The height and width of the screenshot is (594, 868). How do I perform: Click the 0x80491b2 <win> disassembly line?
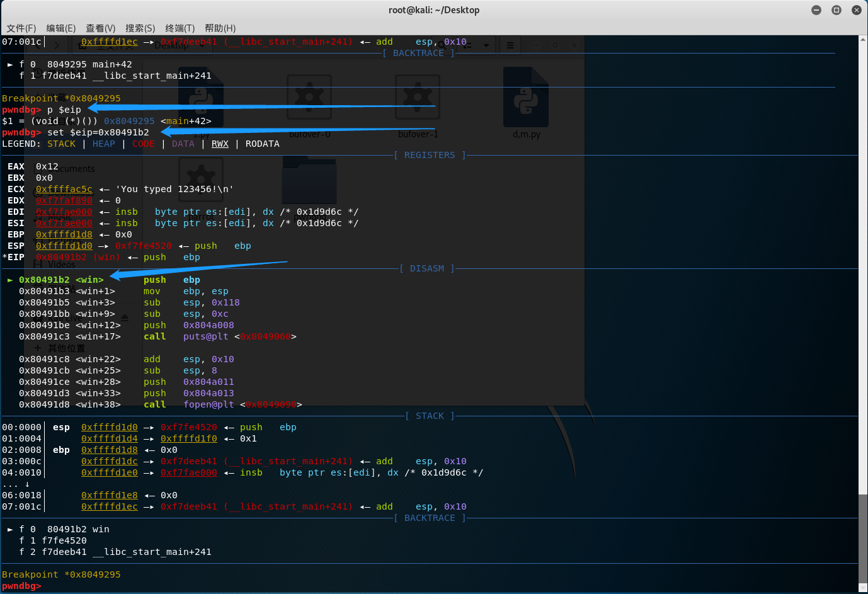tap(61, 280)
